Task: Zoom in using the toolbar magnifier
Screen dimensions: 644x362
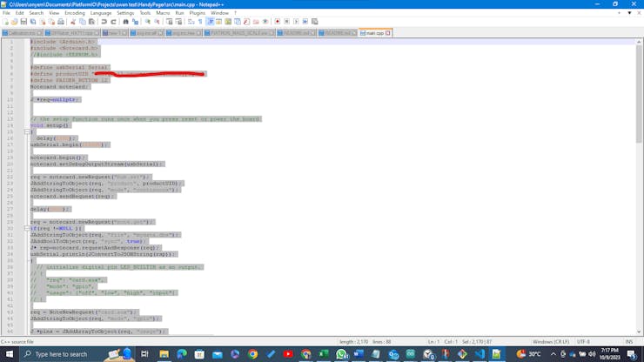Action: point(147,22)
